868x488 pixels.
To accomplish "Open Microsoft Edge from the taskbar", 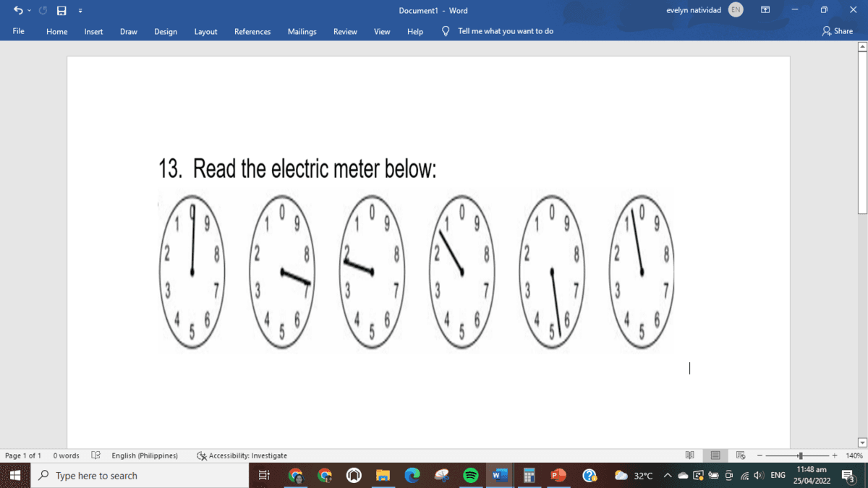I will click(412, 475).
